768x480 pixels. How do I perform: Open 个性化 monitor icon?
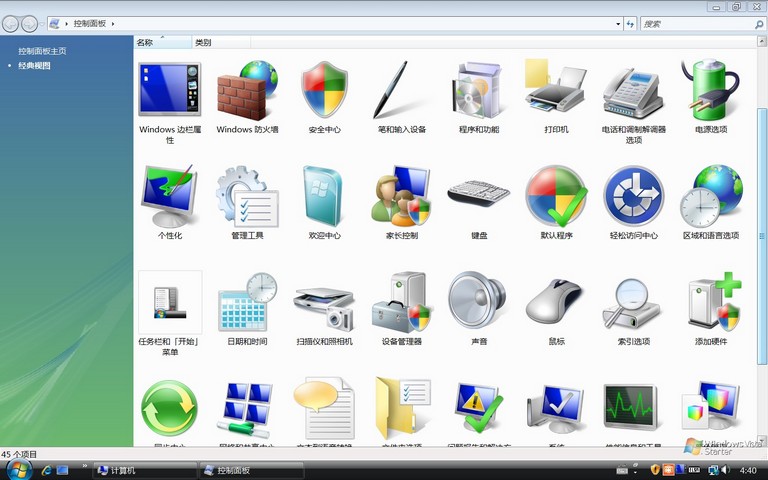pos(169,196)
